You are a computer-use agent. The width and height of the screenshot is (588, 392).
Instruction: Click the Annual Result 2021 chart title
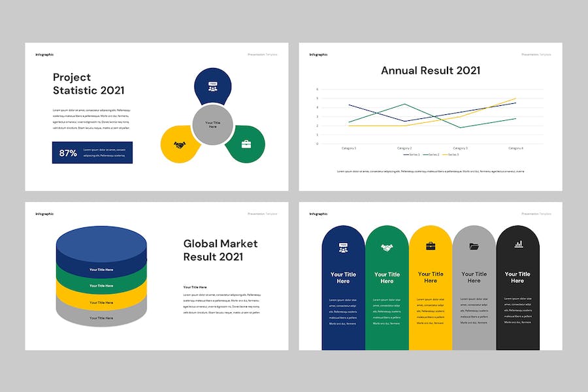pos(431,71)
